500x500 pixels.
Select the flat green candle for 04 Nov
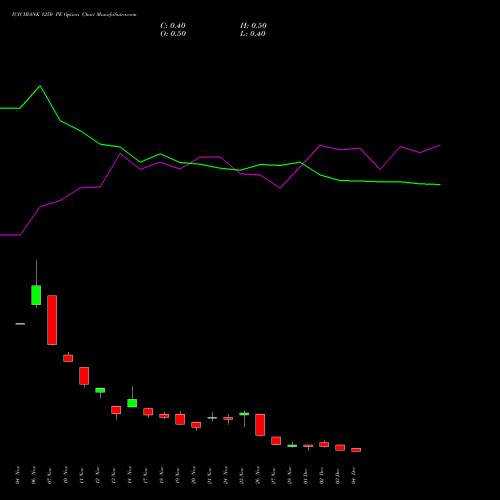point(20,324)
